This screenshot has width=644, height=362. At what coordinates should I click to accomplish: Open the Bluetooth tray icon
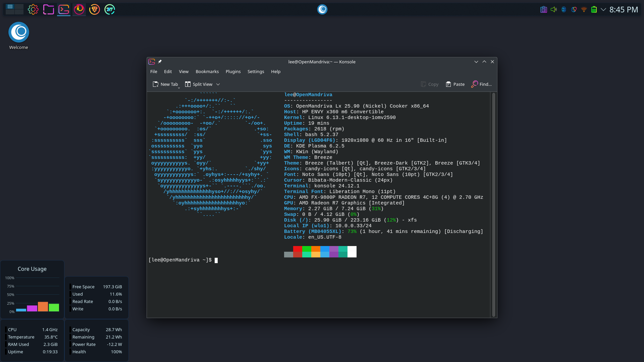click(x=564, y=9)
